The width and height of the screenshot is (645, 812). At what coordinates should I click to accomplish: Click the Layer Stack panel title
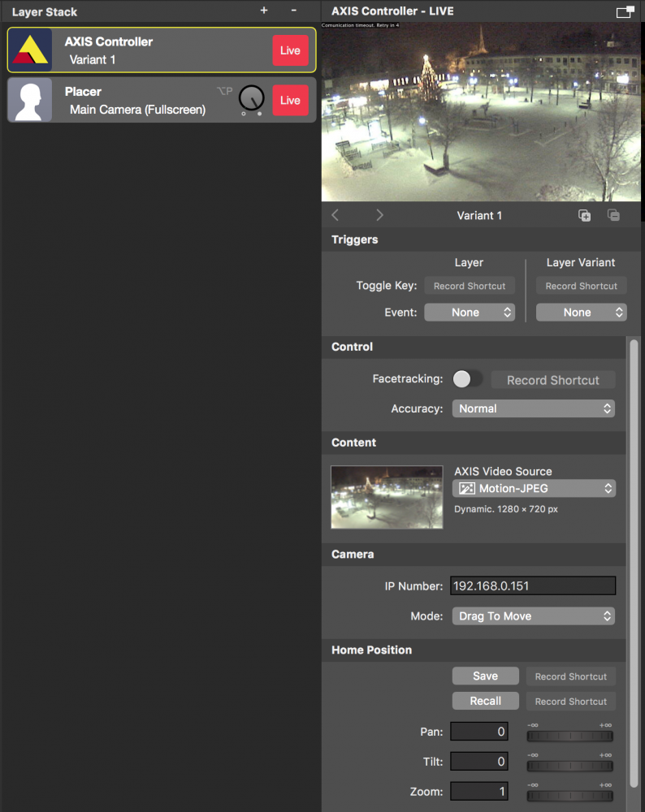(45, 12)
